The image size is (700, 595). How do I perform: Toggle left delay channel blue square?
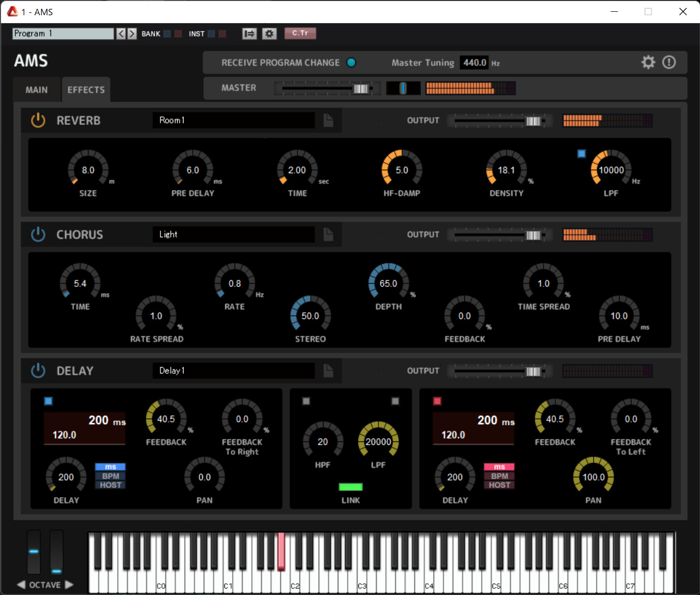click(48, 401)
